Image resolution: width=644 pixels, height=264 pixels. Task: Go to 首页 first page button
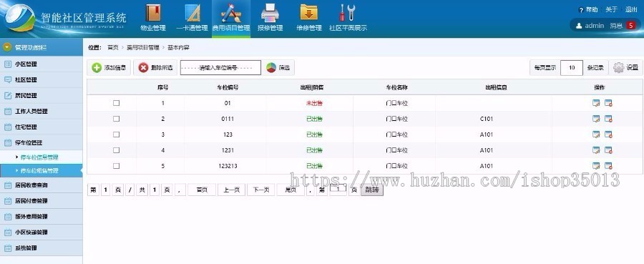pyautogui.click(x=202, y=190)
